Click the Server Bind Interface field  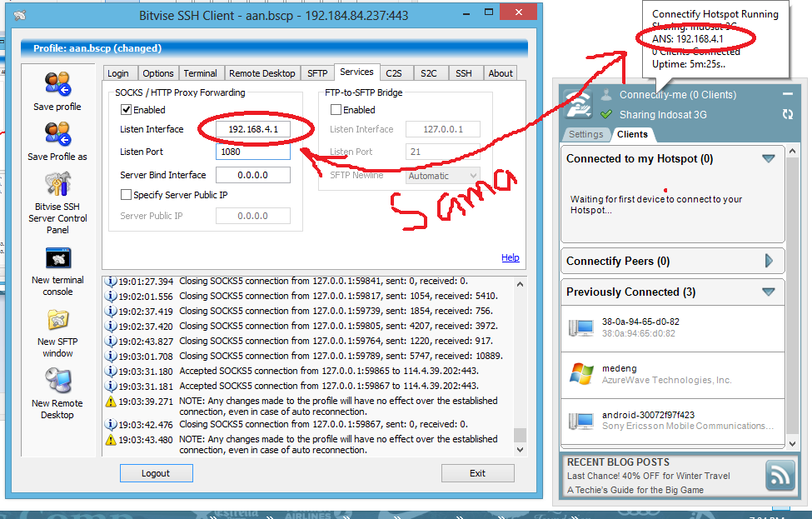(x=252, y=175)
